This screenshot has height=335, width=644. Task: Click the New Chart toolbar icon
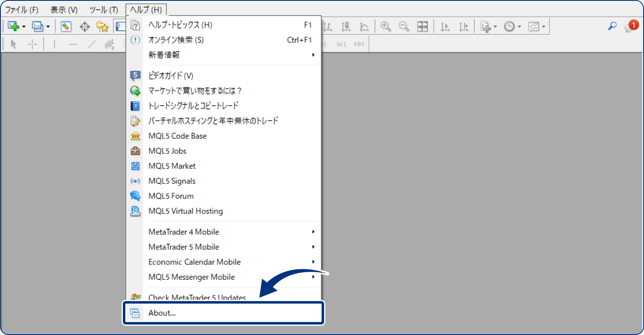(13, 26)
